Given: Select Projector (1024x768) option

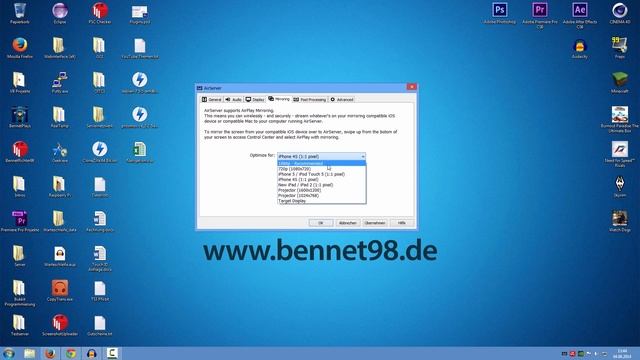Looking at the screenshot, I should [x=322, y=196].
